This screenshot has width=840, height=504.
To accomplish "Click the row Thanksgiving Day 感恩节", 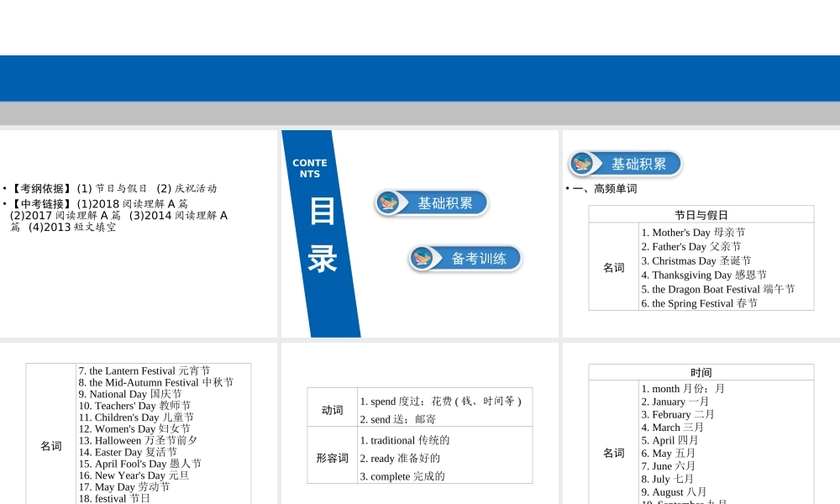I will pyautogui.click(x=704, y=275).
